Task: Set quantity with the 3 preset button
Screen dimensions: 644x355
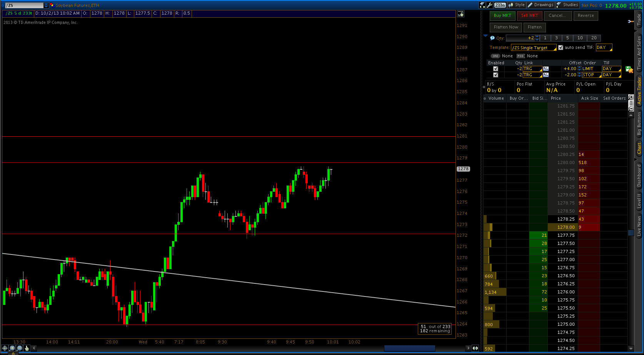Action: coord(556,38)
